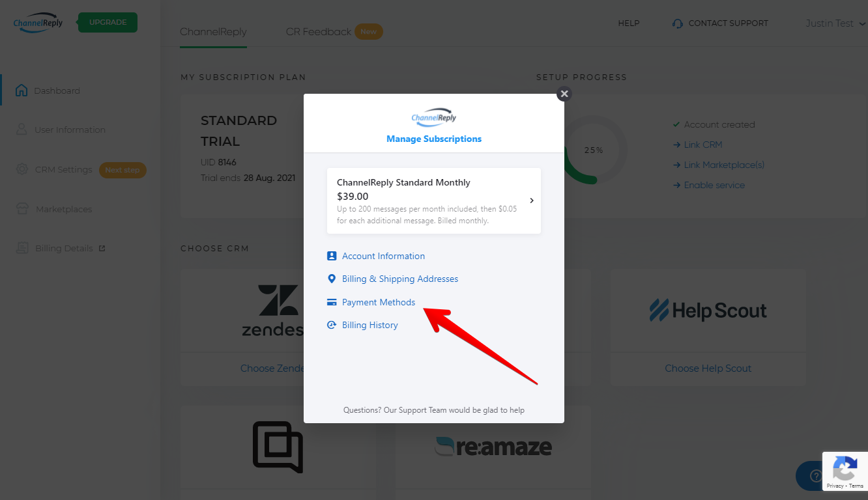Click the credit card icon beside Payment Methods
This screenshot has width=868, height=500.
coord(332,302)
